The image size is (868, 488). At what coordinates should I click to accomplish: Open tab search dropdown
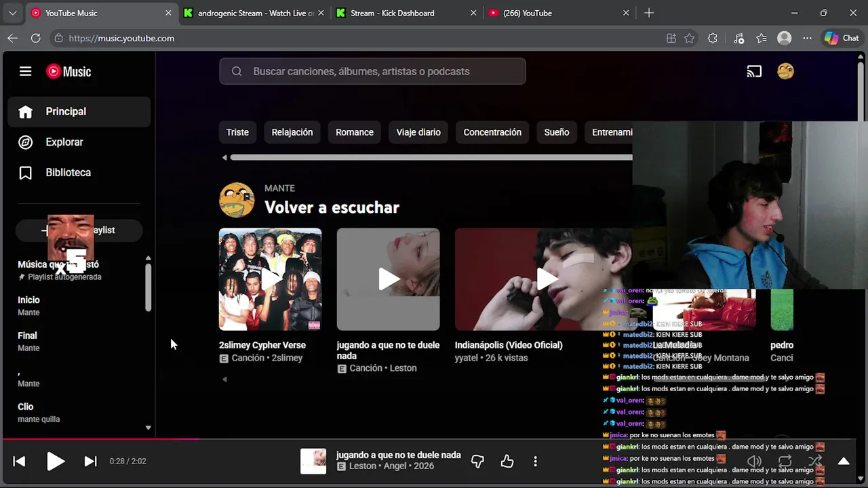(12, 13)
